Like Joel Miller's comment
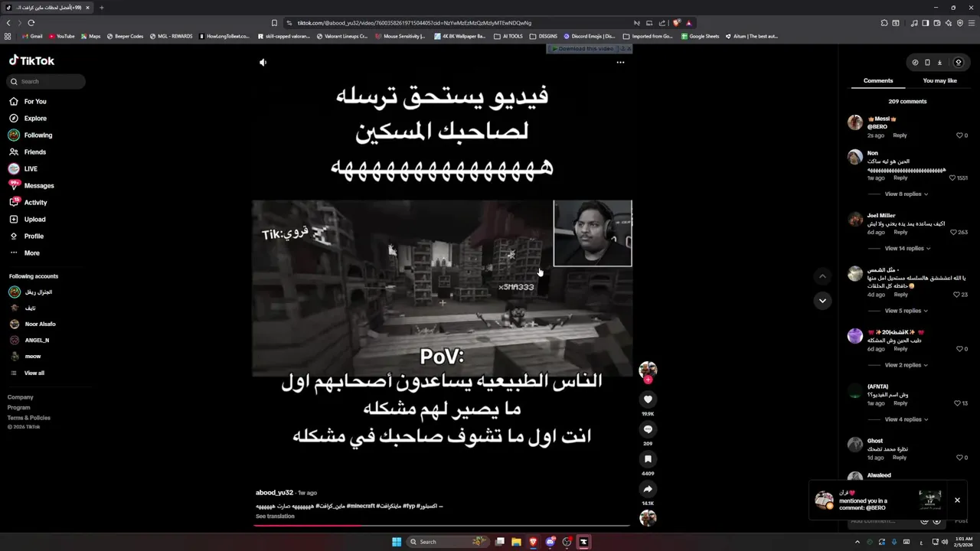 pos(953,232)
